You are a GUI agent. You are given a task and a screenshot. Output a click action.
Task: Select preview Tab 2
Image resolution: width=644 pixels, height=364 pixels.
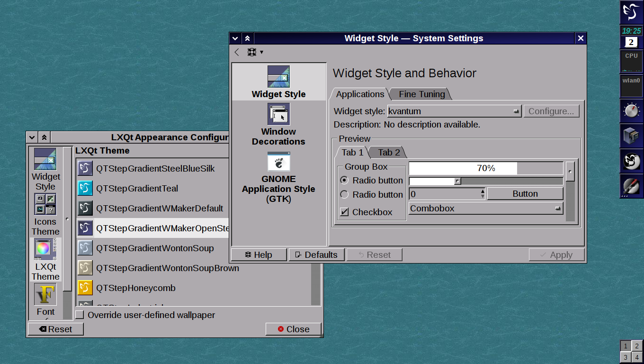(x=389, y=152)
